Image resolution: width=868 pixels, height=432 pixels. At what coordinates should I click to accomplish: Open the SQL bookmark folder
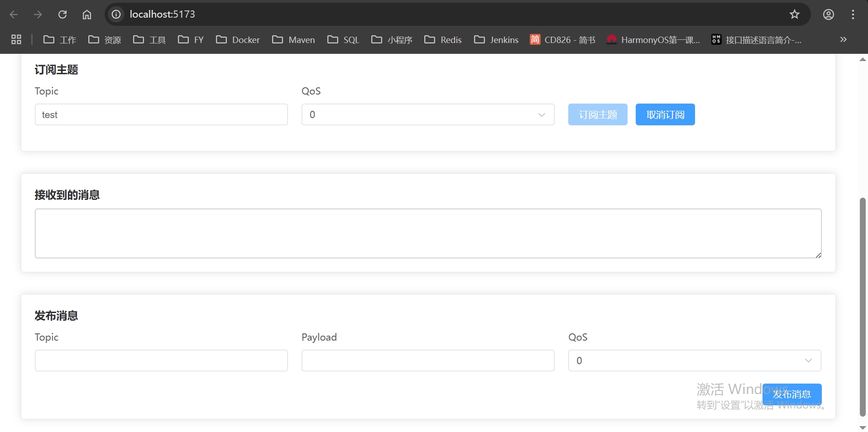click(x=343, y=40)
